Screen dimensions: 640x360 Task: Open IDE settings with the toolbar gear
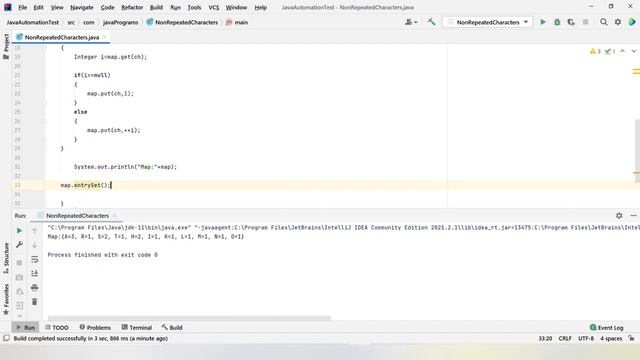pos(618,22)
